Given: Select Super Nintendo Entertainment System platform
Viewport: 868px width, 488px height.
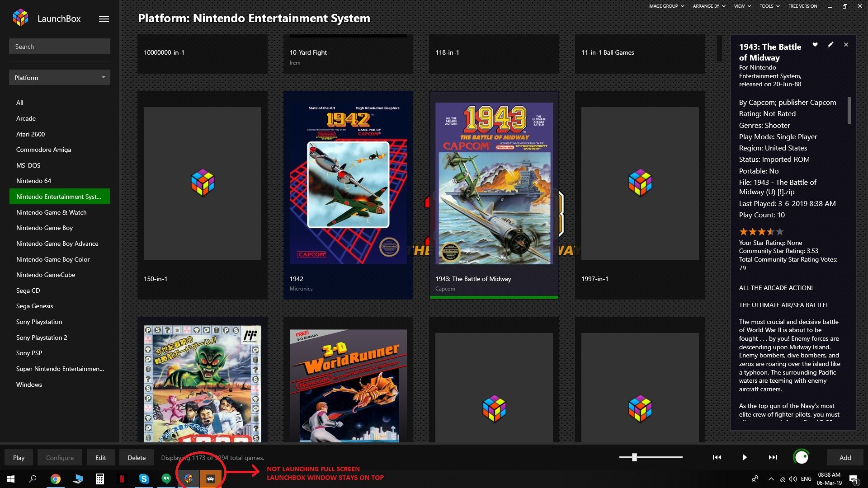Looking at the screenshot, I should click(60, 369).
